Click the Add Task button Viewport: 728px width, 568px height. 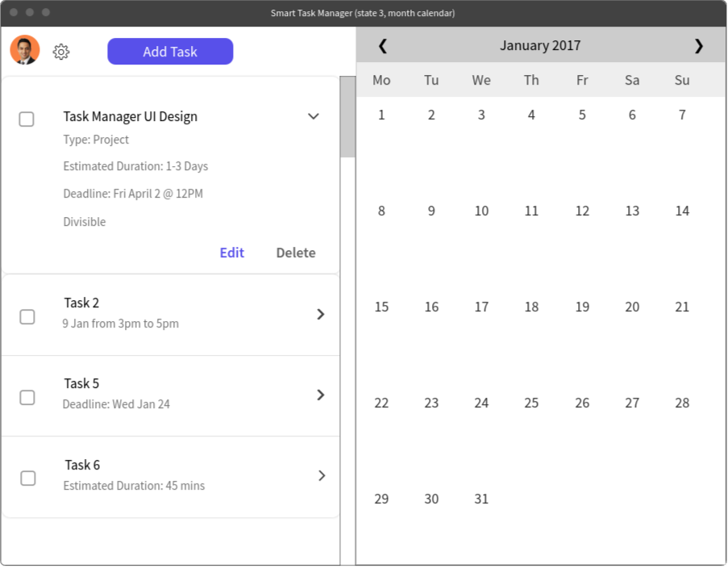(170, 52)
